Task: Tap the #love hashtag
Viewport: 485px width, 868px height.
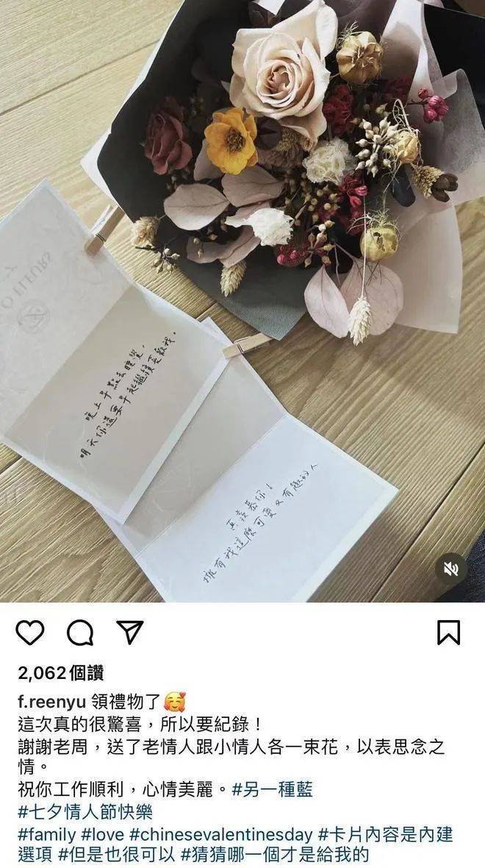Action: [x=103, y=833]
